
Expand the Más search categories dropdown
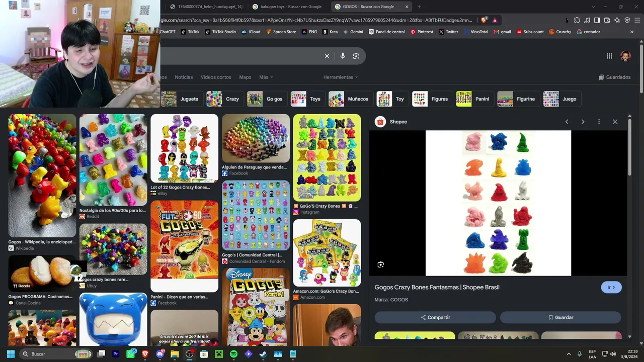pyautogui.click(x=266, y=77)
